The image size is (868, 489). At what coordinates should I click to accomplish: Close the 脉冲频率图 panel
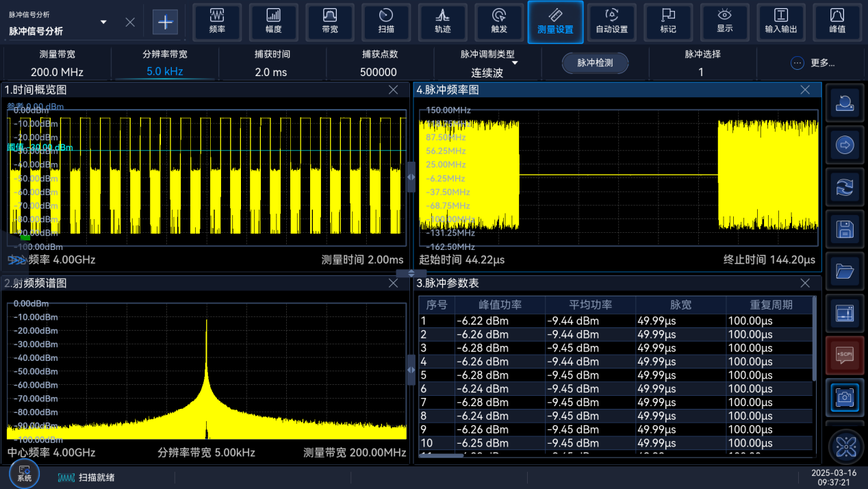pos(805,90)
